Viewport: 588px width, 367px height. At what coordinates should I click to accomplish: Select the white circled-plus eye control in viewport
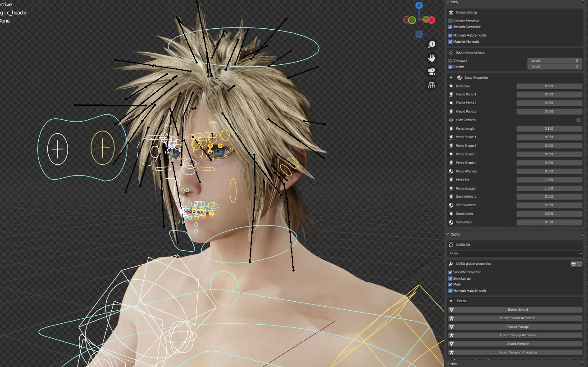click(x=58, y=149)
